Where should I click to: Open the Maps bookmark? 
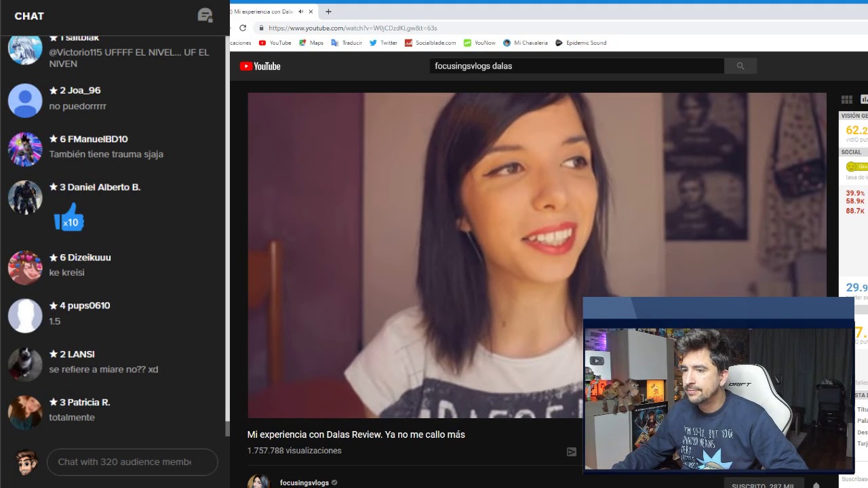(311, 43)
